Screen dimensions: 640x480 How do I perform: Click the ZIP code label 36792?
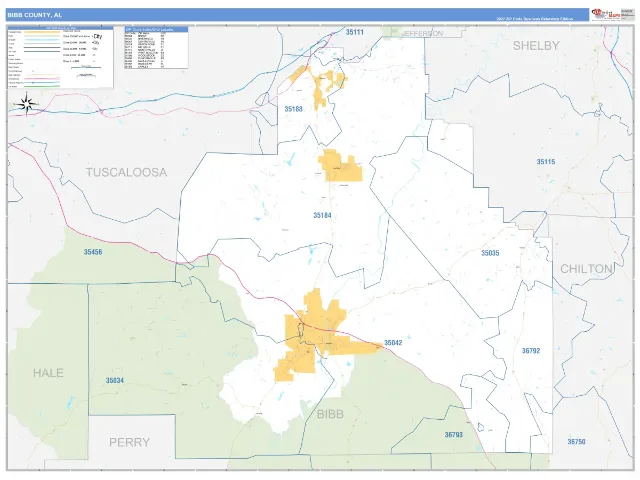pos(531,351)
